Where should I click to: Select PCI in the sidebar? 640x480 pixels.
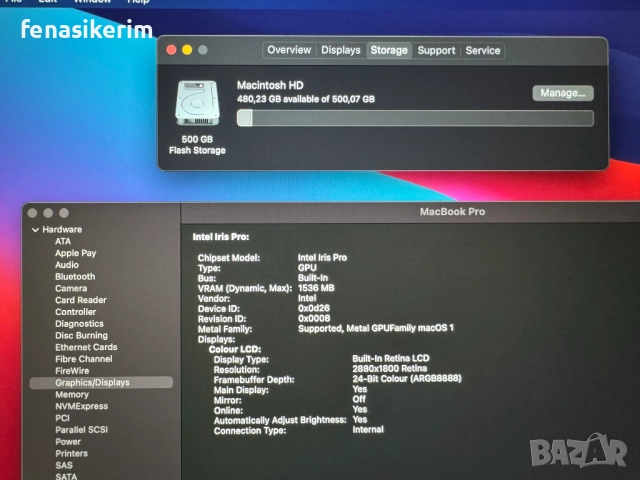coord(62,418)
